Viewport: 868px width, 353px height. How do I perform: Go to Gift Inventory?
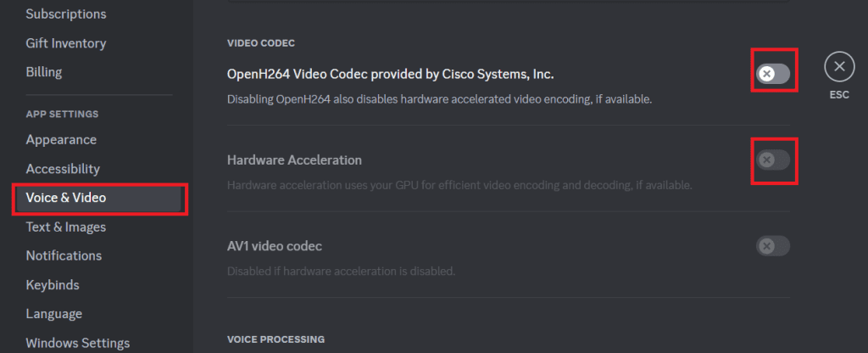point(66,43)
